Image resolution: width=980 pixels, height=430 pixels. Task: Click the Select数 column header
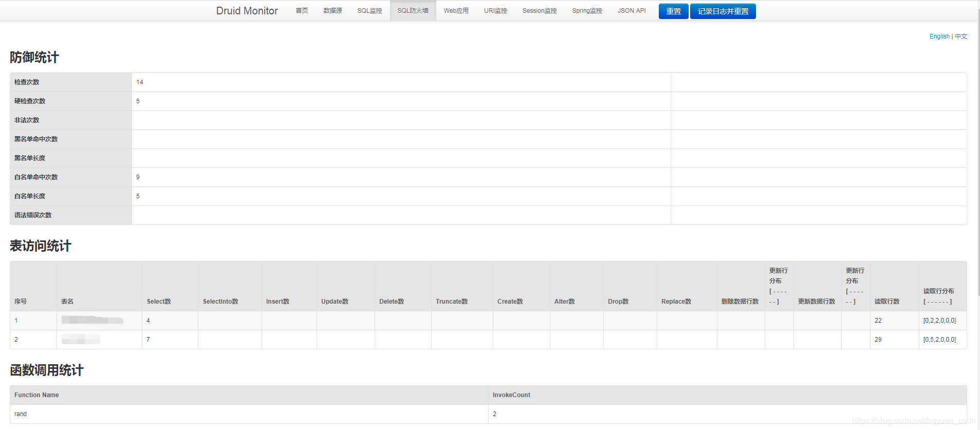(159, 302)
